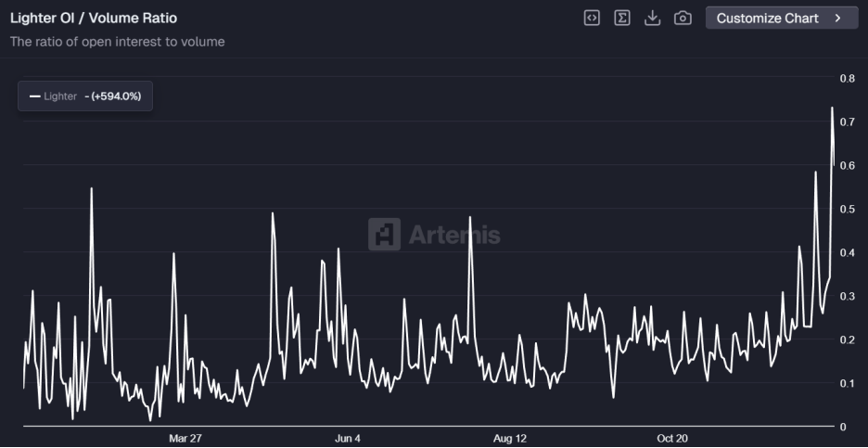Click the 0.5 y-axis label
The image size is (868, 448).
tap(847, 210)
